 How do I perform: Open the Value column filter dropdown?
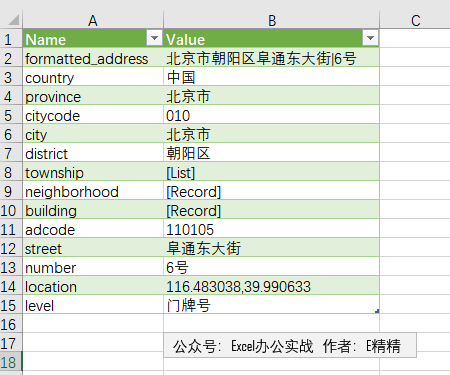(x=370, y=38)
